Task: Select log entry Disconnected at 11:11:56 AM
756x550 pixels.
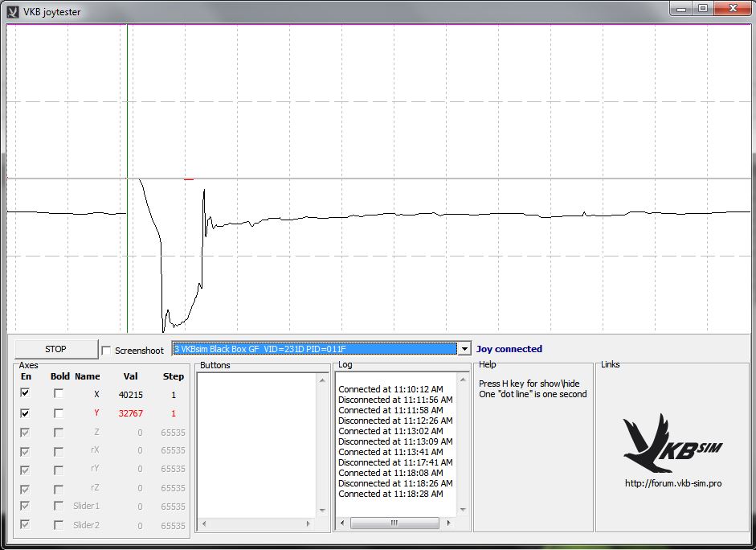Action: (395, 400)
